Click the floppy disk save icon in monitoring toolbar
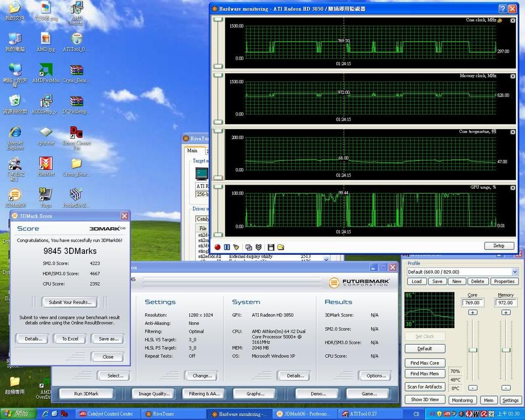 (x=271, y=247)
